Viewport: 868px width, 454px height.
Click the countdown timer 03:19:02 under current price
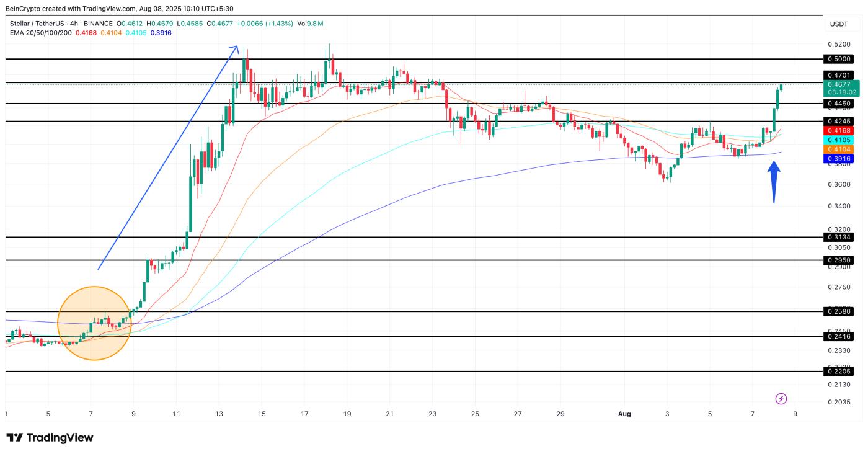(x=841, y=92)
